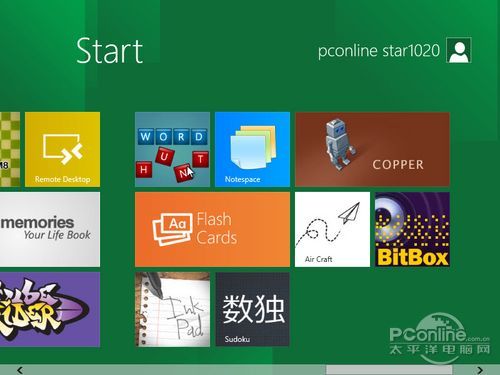Image resolution: width=500 pixels, height=375 pixels.
Task: Launch the Word Hunt game tile
Action: point(172,149)
